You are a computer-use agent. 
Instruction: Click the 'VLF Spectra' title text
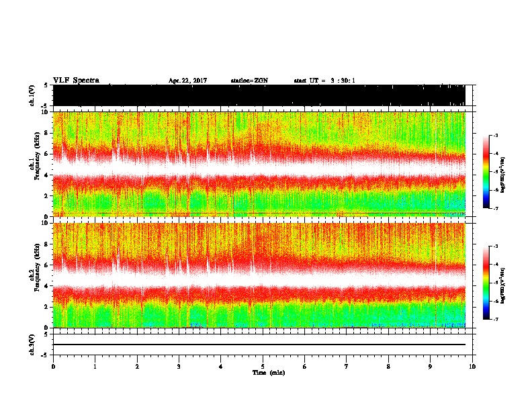tap(76, 81)
